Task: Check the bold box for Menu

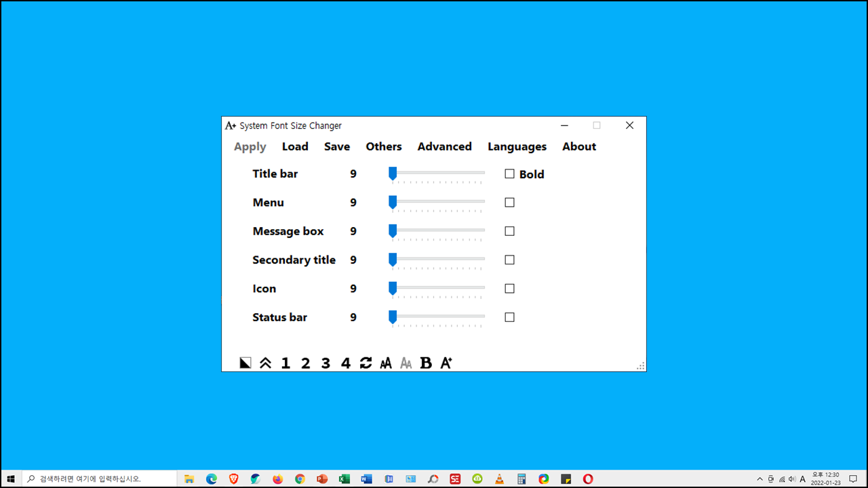Action: coord(510,203)
